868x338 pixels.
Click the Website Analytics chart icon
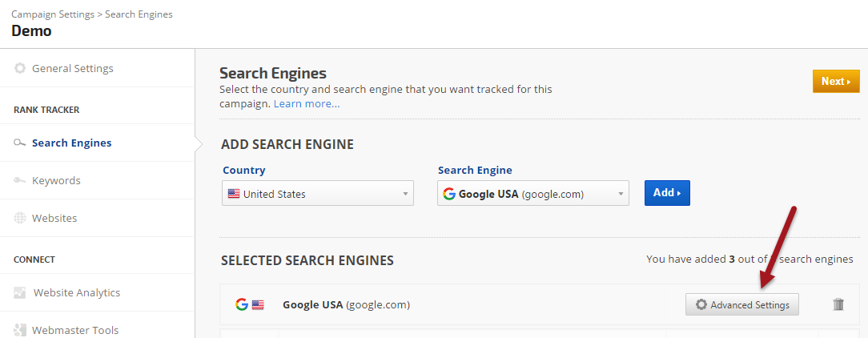[20, 293]
